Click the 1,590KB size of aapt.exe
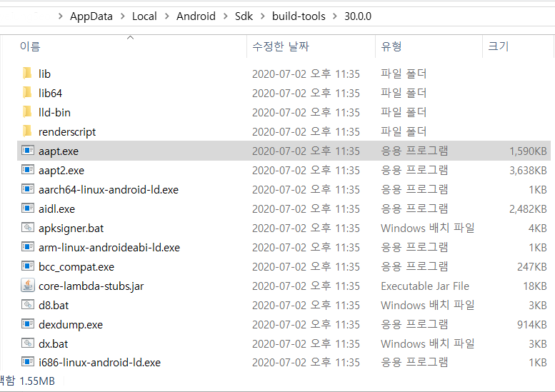The width and height of the screenshot is (555, 392). [528, 151]
